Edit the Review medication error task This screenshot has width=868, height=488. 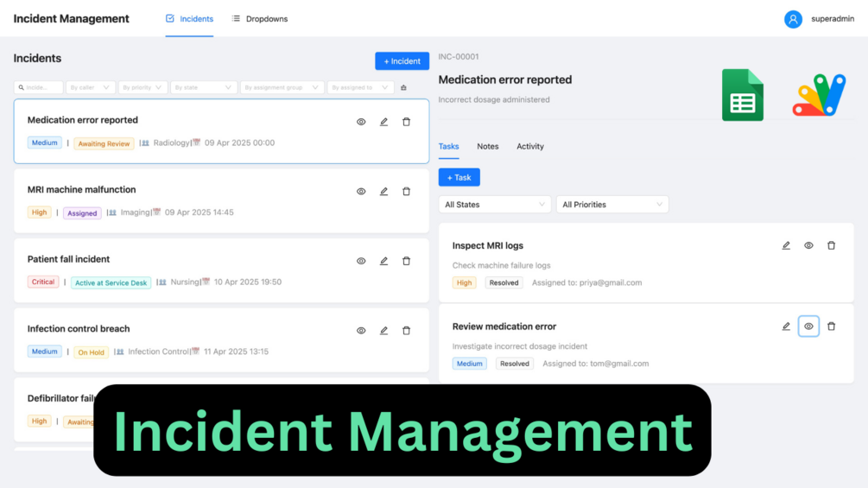point(786,326)
